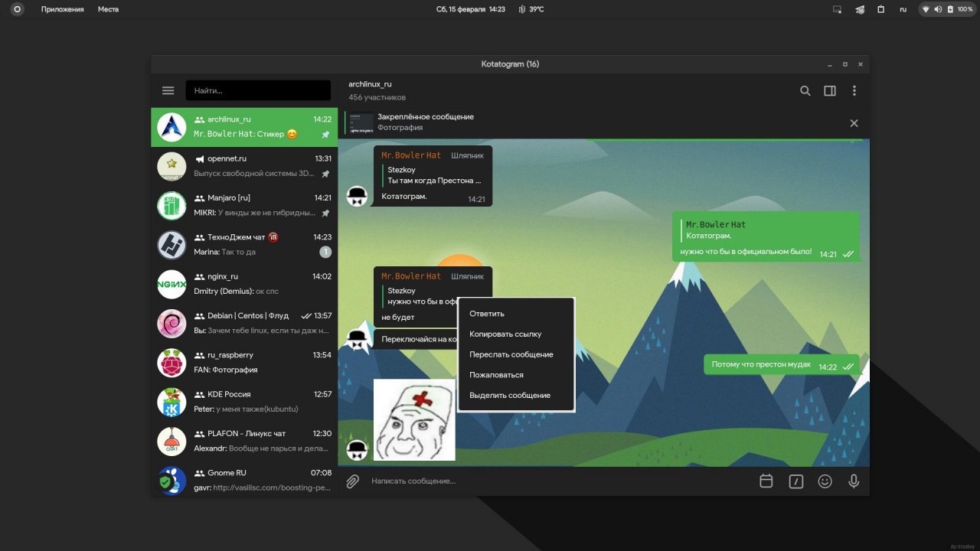This screenshot has height=551, width=980.
Task: Search messages with the magnifier icon
Action: click(805, 90)
